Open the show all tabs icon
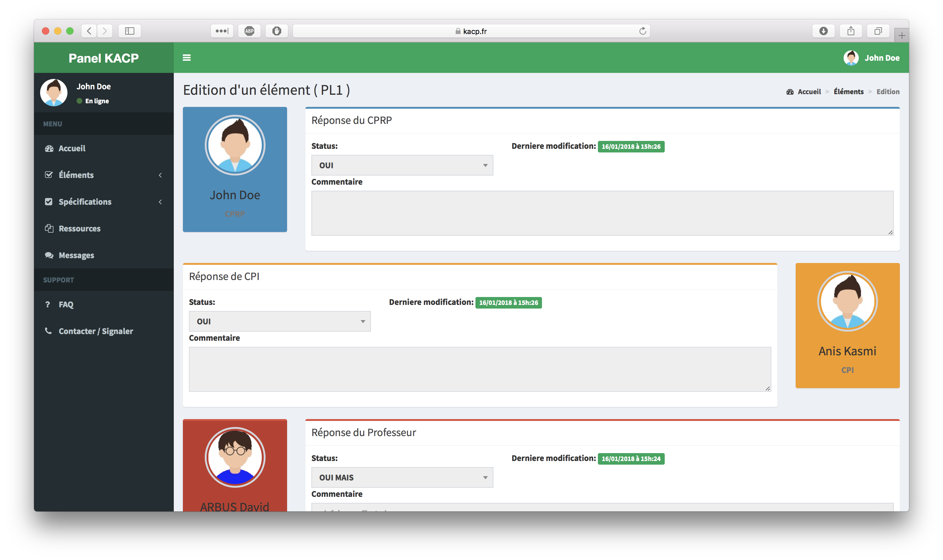 (878, 31)
